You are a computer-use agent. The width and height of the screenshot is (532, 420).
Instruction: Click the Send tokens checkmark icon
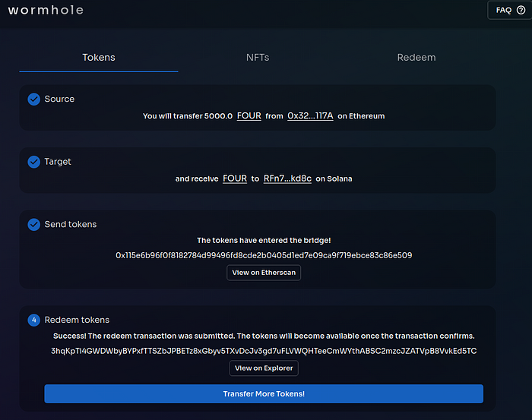(x=33, y=224)
